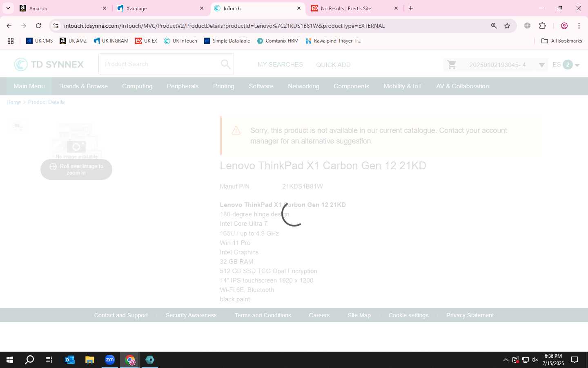The image size is (588, 368).
Task: Open the UK InTouch bookmark
Action: tap(180, 41)
